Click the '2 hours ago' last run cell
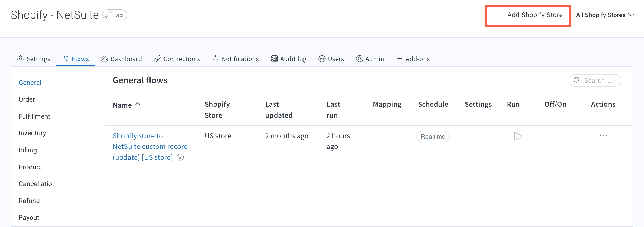The image size is (644, 227). click(338, 141)
